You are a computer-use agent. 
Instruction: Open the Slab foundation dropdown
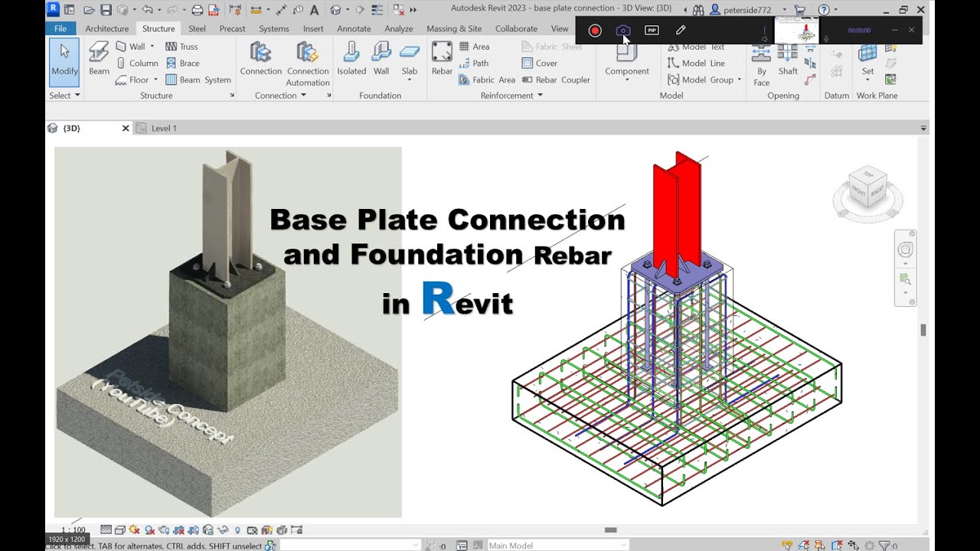(x=410, y=80)
